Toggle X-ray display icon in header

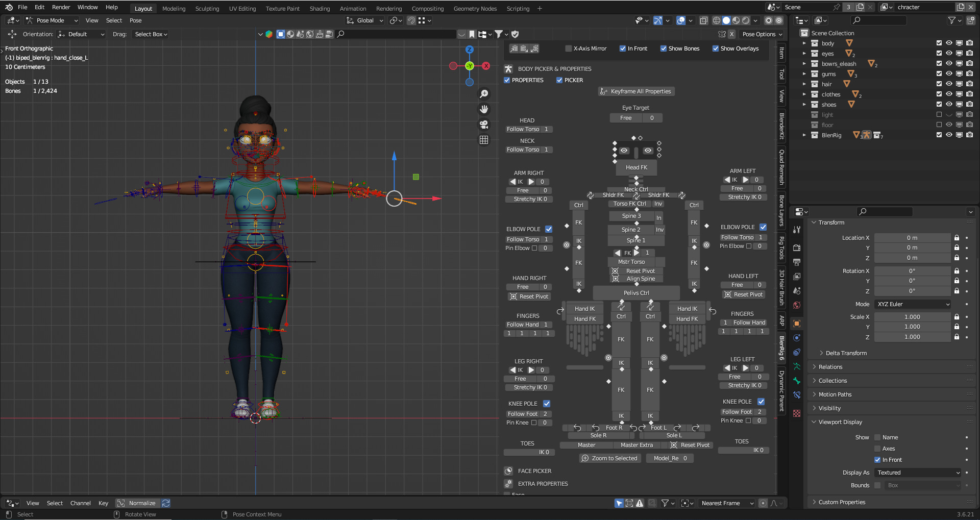704,20
